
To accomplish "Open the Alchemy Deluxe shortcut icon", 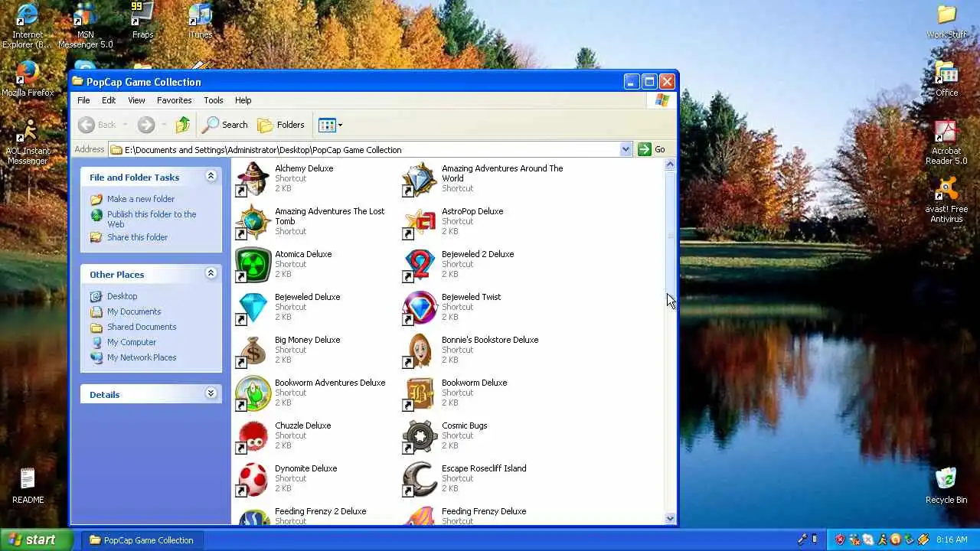I will 253,179.
